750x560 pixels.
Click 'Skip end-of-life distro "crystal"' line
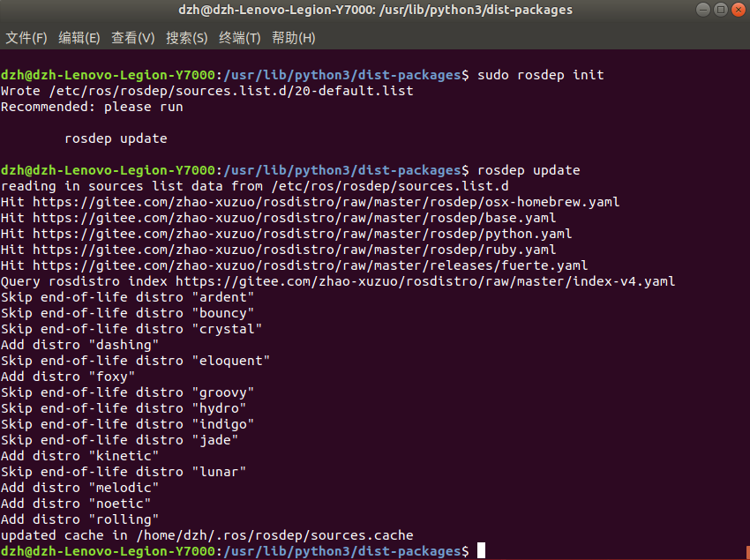click(131, 329)
